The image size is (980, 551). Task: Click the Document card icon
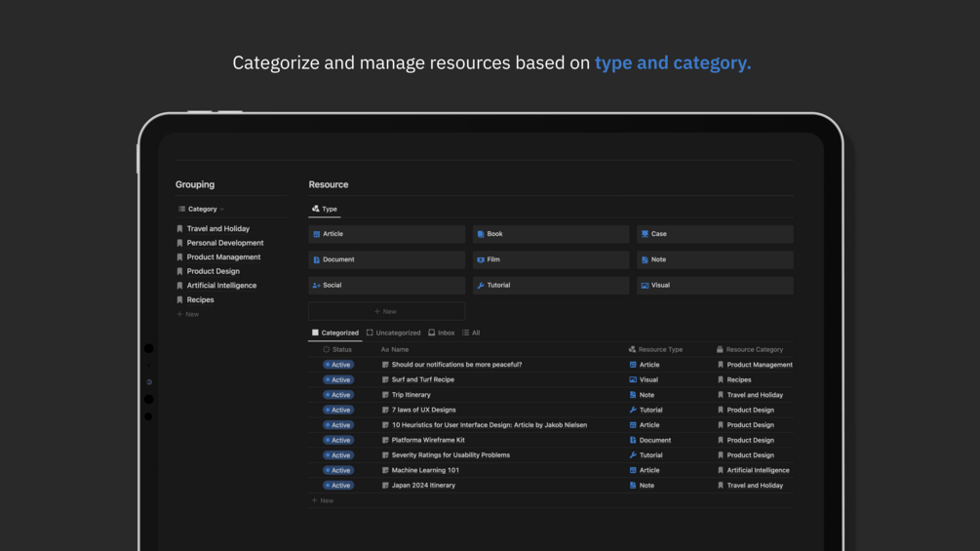pos(316,259)
